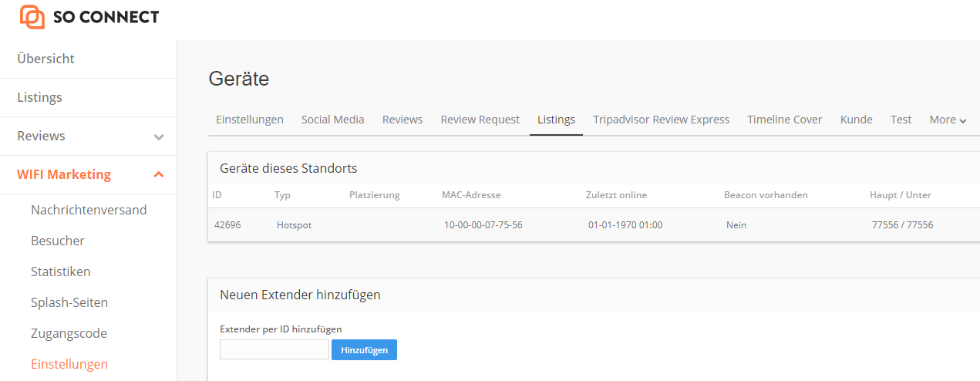The width and height of the screenshot is (980, 381).
Task: Open Statistiken submenu item
Action: [x=61, y=271]
